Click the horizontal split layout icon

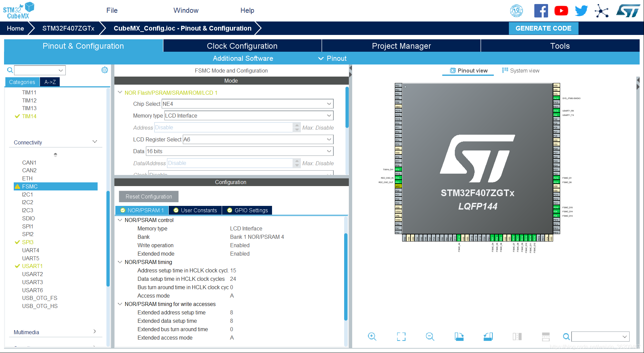(x=546, y=337)
